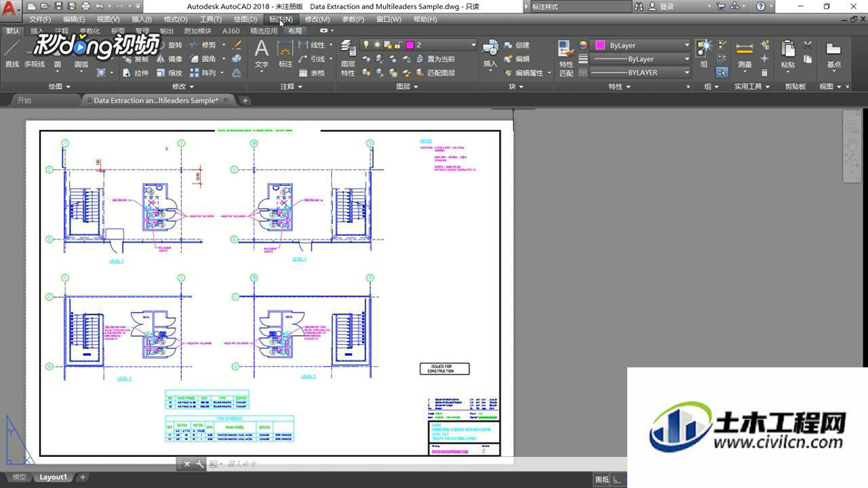Expand the 注释 panel dropdown
This screenshot has width=868, height=488.
pyautogui.click(x=292, y=87)
